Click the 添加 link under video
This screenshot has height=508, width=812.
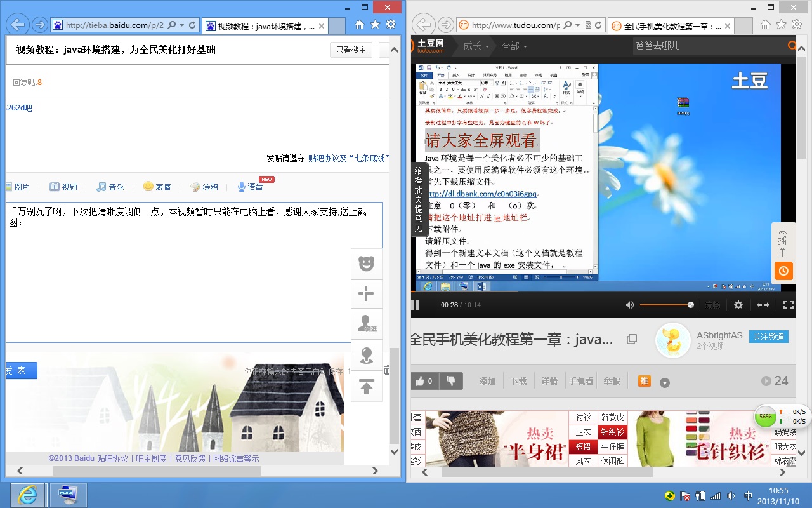(x=488, y=381)
